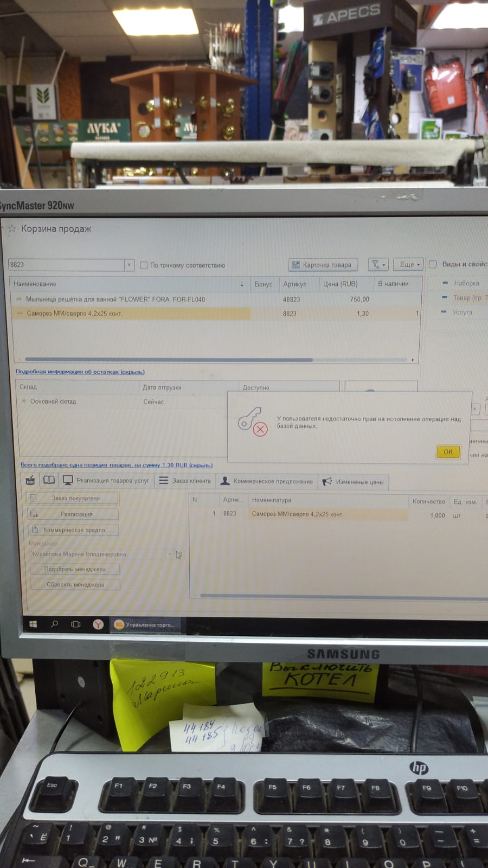Screen dimensions: 488x868
Task: Open taskbar search magnifier icon
Action: coord(54,624)
